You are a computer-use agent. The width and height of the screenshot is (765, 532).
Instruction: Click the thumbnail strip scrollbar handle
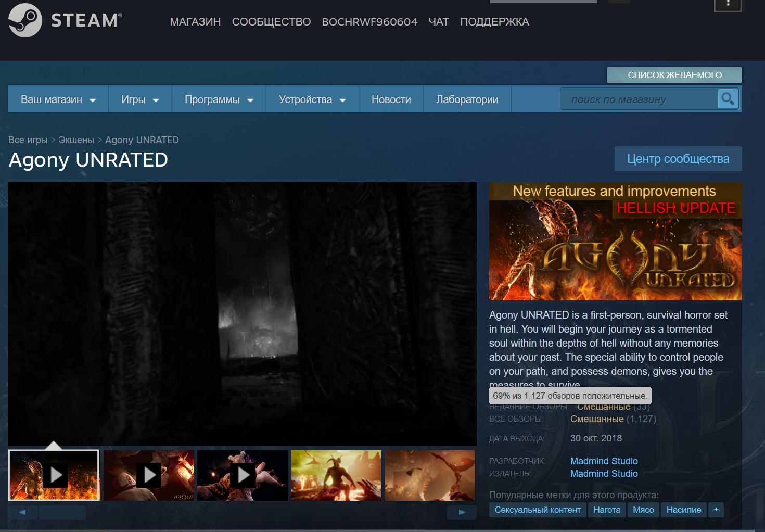tap(62, 512)
